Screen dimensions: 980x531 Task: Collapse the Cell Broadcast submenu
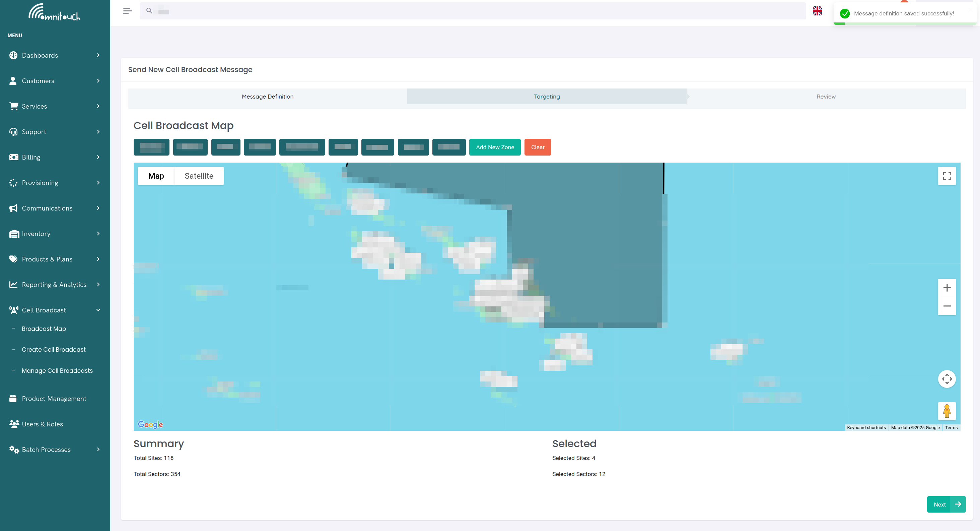98,309
